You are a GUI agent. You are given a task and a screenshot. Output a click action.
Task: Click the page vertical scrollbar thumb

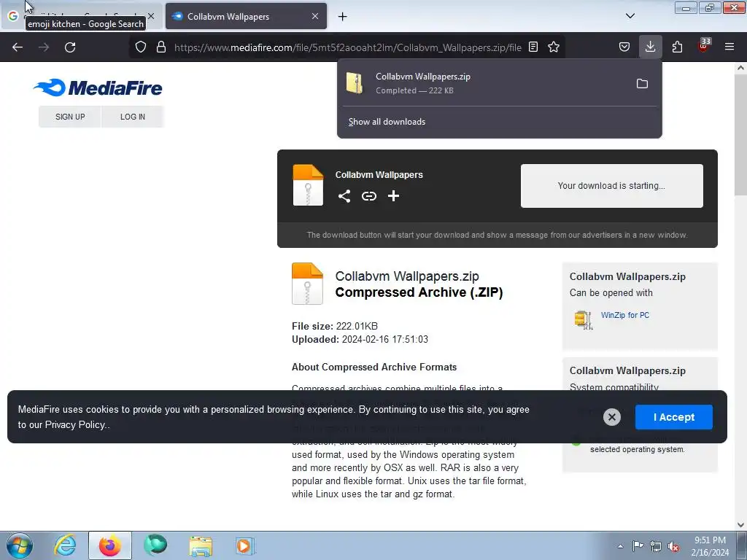coord(740,134)
